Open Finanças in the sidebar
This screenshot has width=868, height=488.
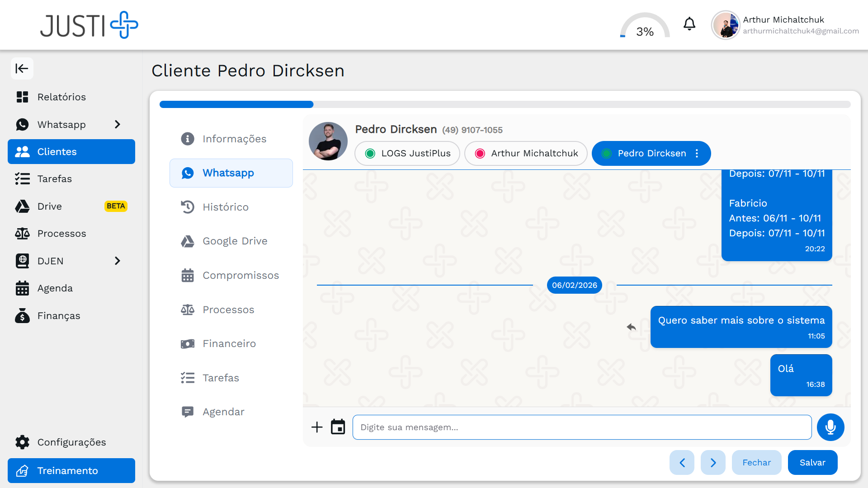click(x=59, y=316)
